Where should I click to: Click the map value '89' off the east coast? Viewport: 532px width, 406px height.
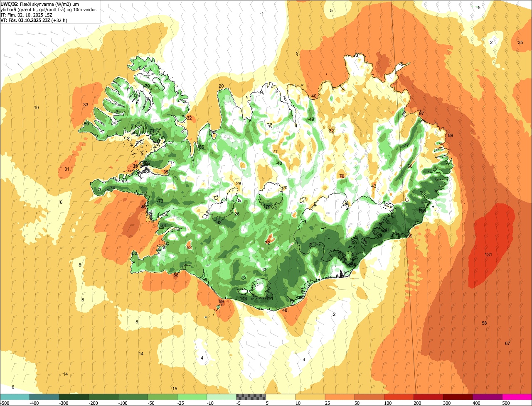[451, 136]
